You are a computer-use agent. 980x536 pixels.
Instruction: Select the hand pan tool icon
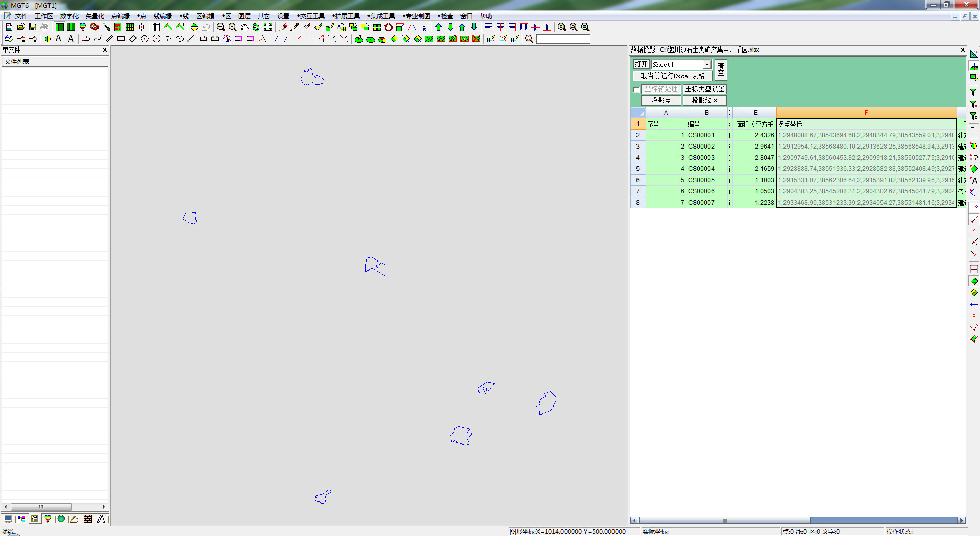click(x=244, y=27)
